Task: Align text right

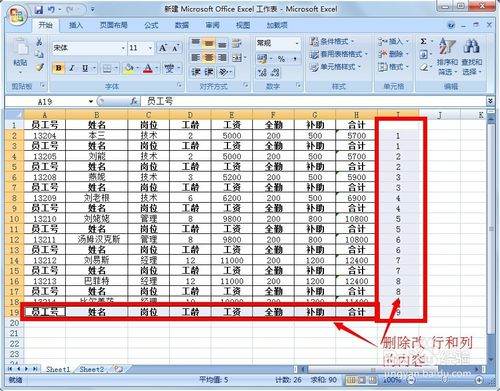Action: click(x=222, y=58)
